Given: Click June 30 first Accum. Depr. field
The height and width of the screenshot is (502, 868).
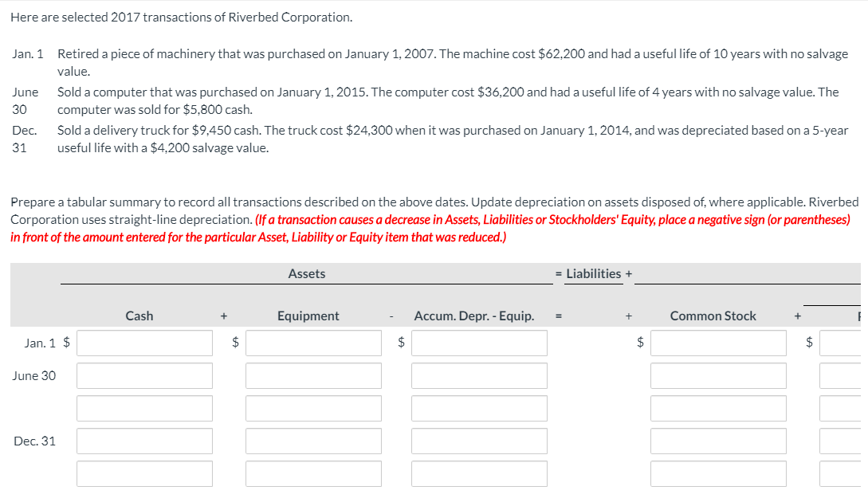Looking at the screenshot, I should (x=479, y=375).
